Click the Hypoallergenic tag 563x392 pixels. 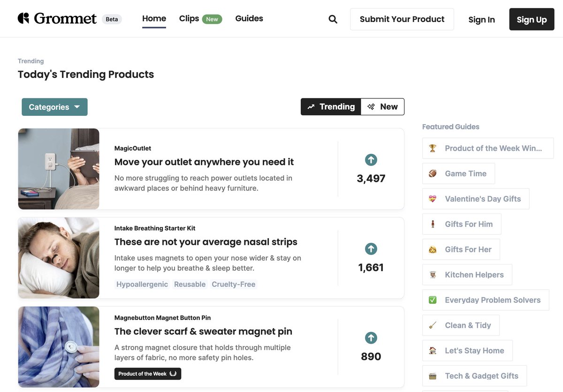pos(142,284)
